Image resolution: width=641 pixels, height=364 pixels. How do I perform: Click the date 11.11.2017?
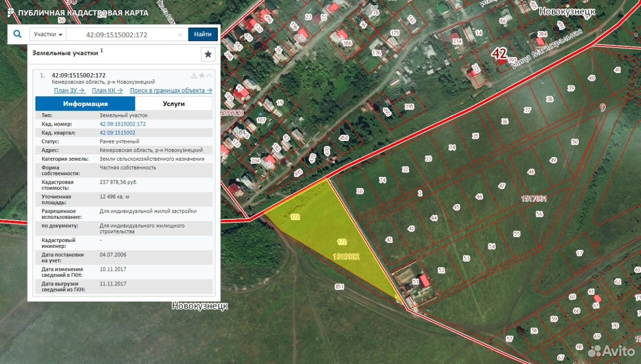[113, 284]
